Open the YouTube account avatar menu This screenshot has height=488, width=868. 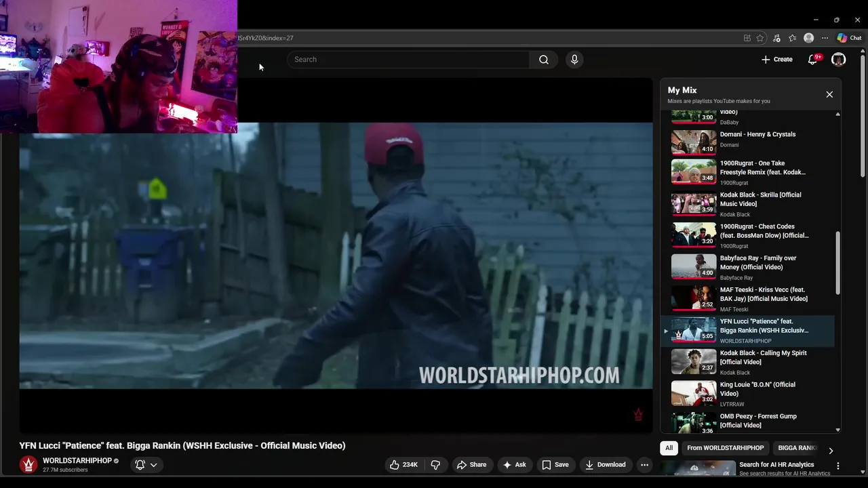tap(839, 60)
